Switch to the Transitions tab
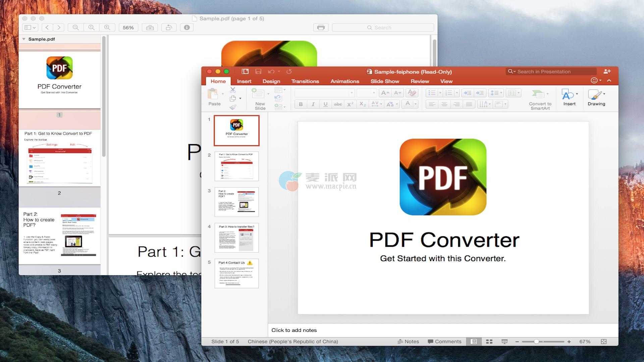 point(305,81)
